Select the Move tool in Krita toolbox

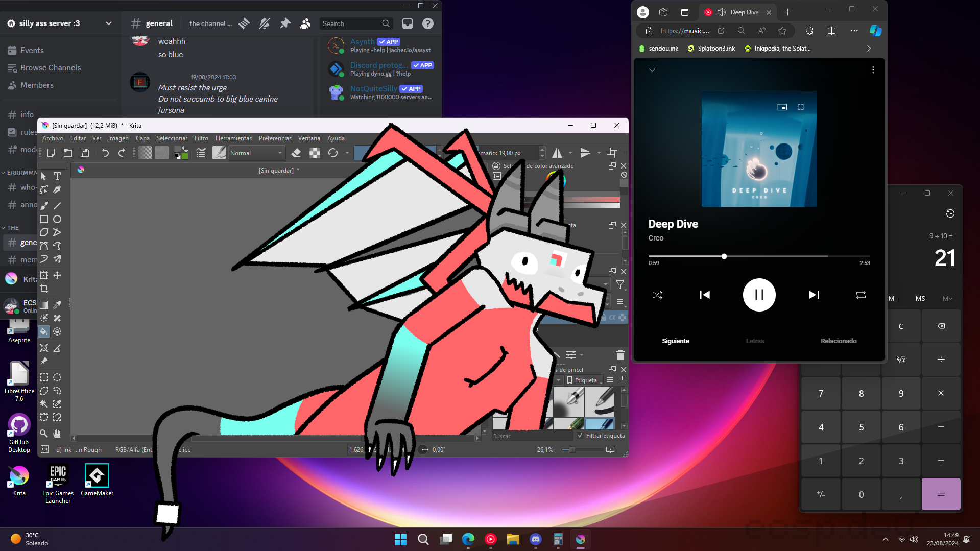click(57, 275)
